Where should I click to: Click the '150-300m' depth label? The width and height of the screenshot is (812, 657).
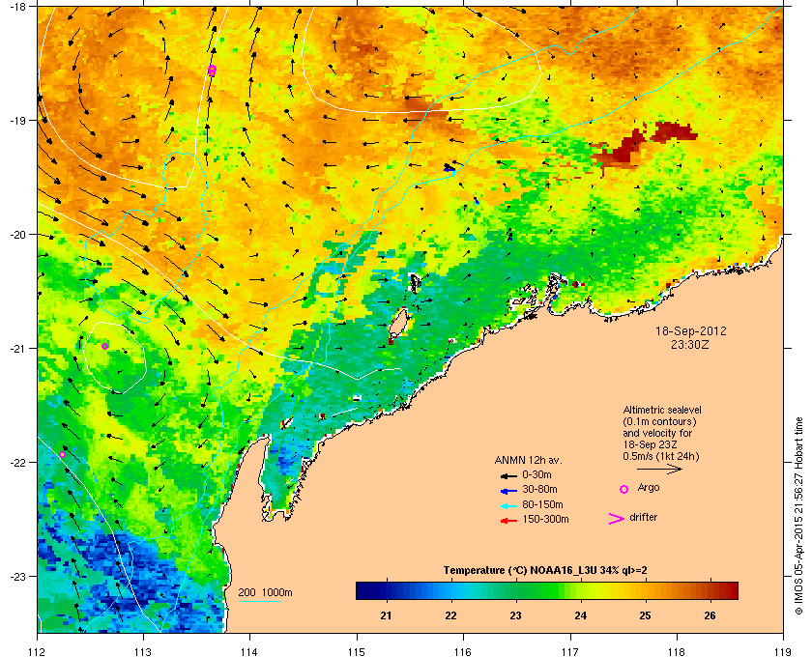[545, 519]
